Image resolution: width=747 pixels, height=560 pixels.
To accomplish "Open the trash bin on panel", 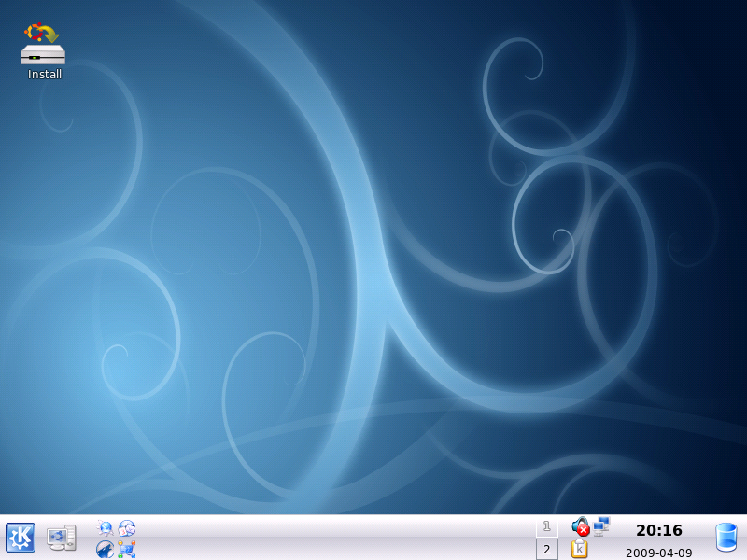I will (x=726, y=538).
